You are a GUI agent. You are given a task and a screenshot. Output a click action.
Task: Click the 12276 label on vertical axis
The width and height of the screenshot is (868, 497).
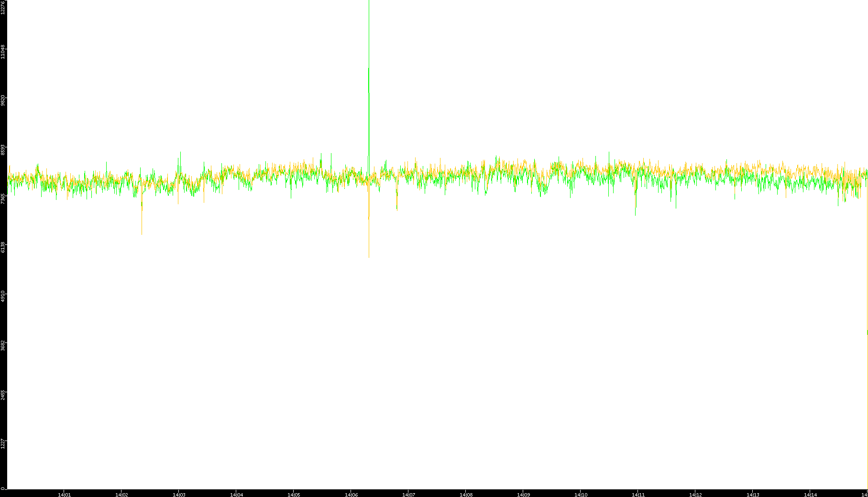click(x=3, y=8)
